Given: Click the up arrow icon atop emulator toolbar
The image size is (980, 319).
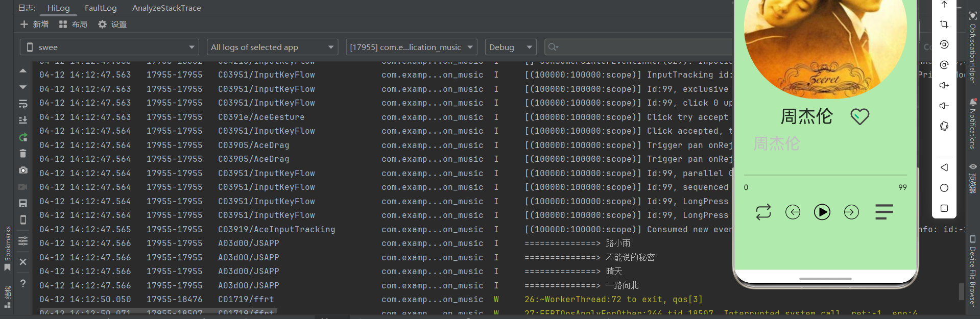Looking at the screenshot, I should pos(944,4).
